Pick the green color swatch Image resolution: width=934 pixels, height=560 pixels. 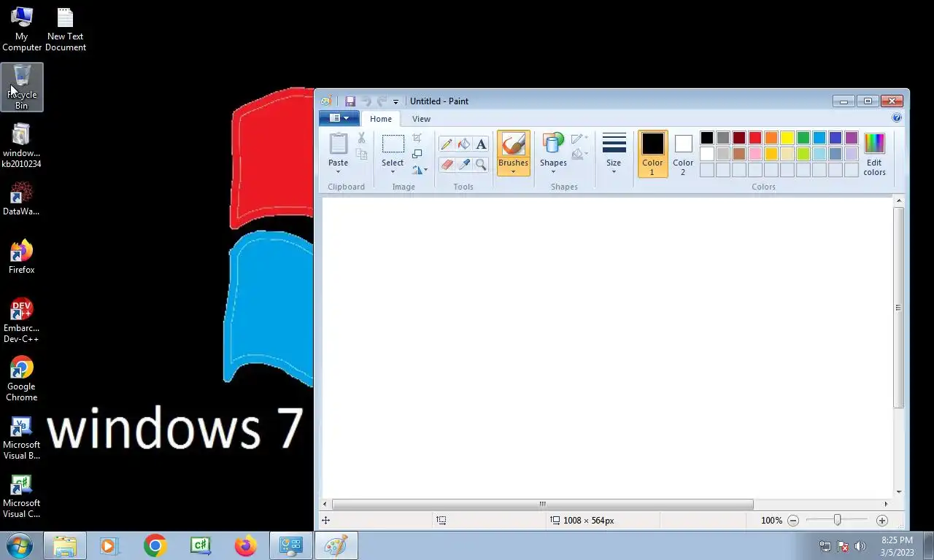[803, 138]
